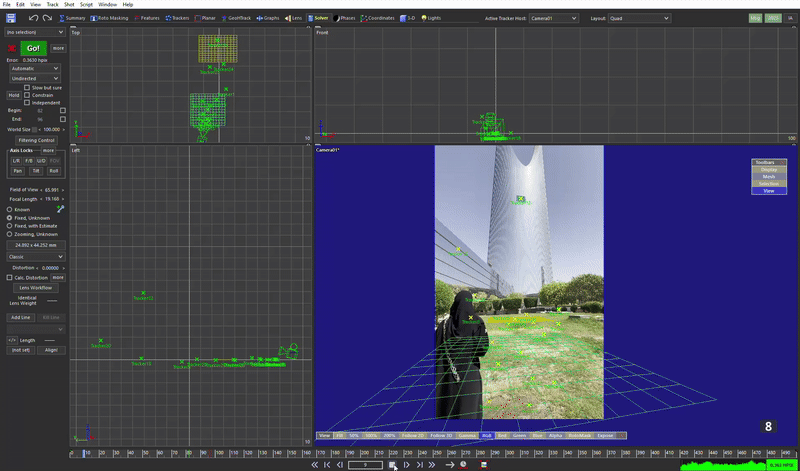Select the Fixed, with Estimate radio
Image resolution: width=800 pixels, height=471 pixels.
click(9, 226)
